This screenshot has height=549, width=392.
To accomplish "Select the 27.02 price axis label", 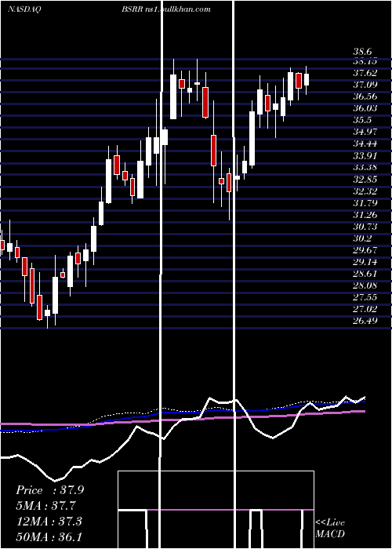I will tap(365, 309).
